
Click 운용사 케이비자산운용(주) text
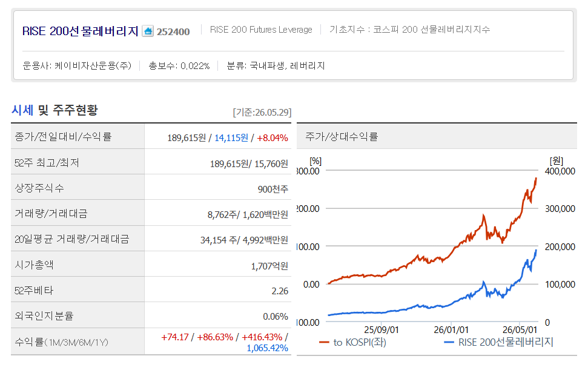pyautogui.click(x=77, y=65)
